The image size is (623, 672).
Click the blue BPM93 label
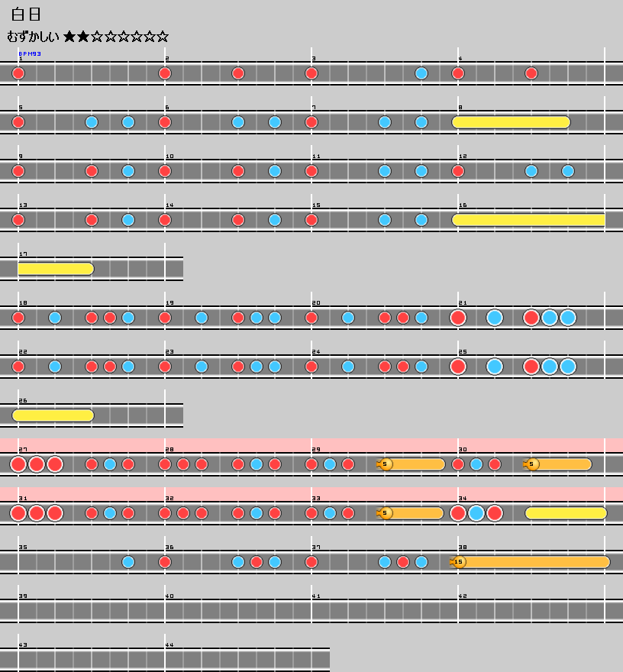[30, 53]
